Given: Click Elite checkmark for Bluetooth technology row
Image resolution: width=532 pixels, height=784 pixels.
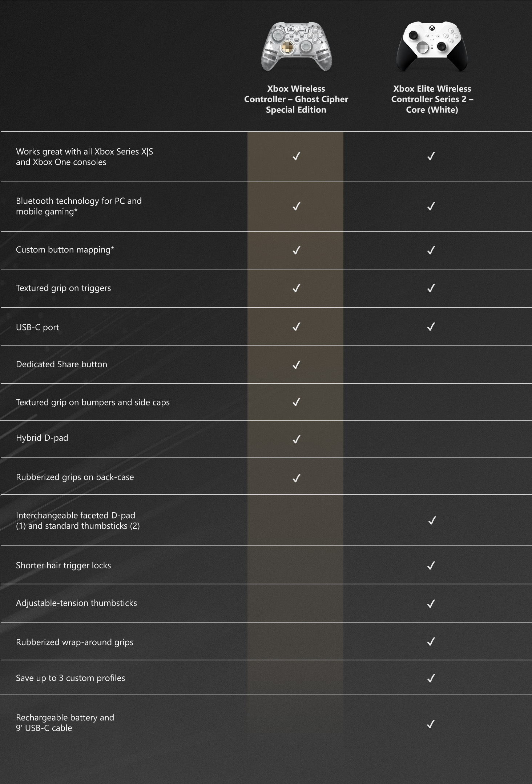Looking at the screenshot, I should tap(431, 206).
